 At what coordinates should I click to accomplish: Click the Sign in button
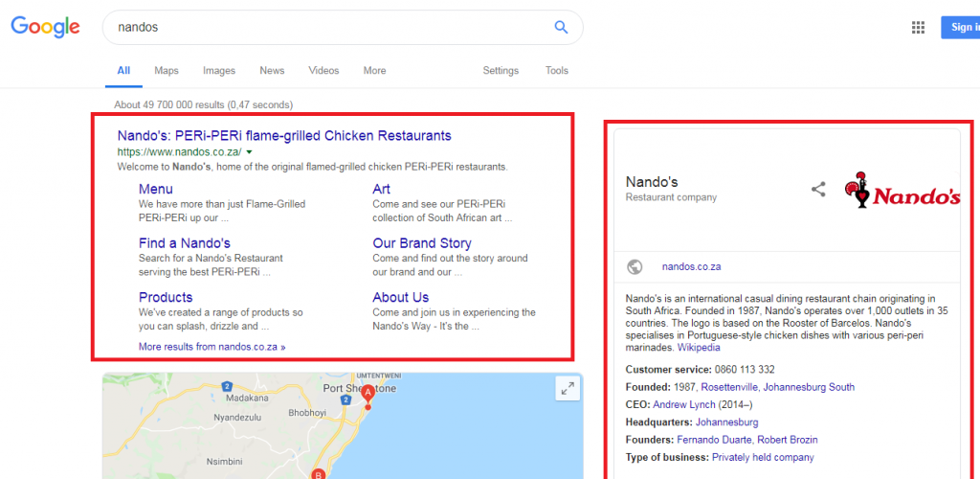point(961,27)
